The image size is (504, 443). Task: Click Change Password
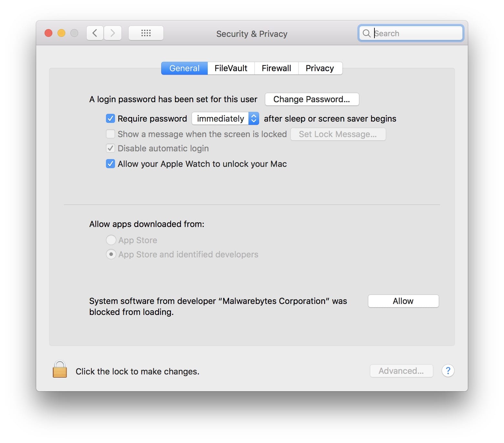click(x=311, y=99)
